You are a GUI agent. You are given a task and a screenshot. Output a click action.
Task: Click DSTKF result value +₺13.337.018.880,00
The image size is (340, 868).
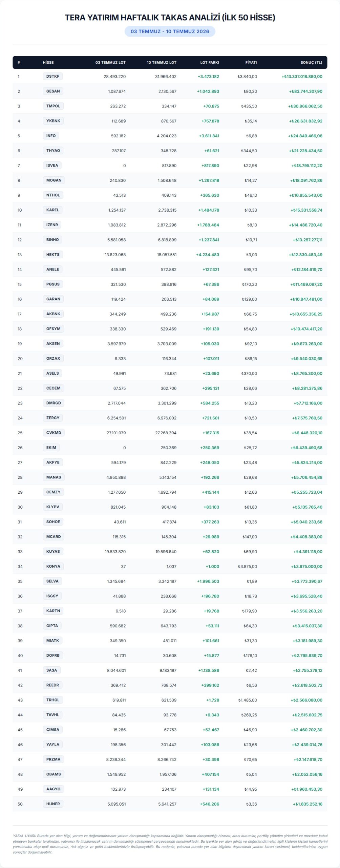[x=302, y=77]
